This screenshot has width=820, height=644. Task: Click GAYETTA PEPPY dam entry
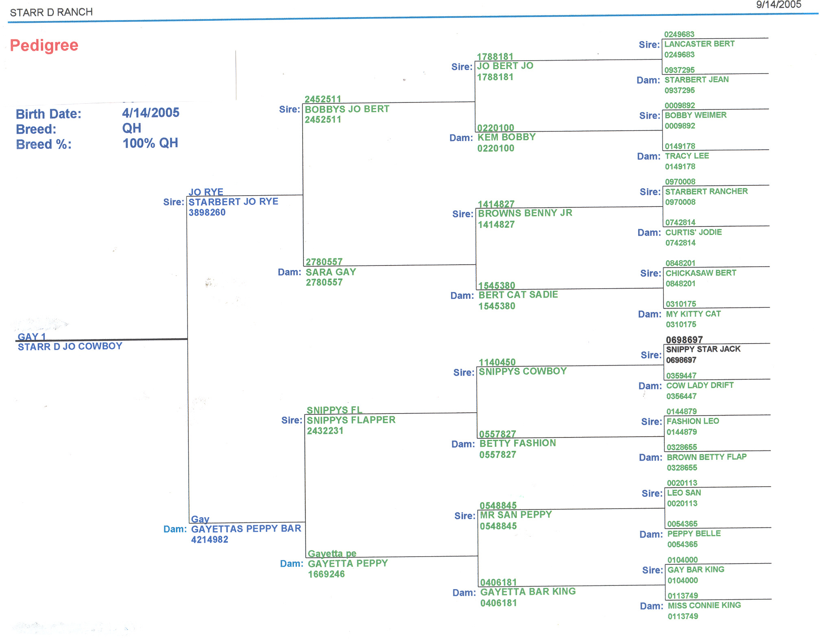348,563
